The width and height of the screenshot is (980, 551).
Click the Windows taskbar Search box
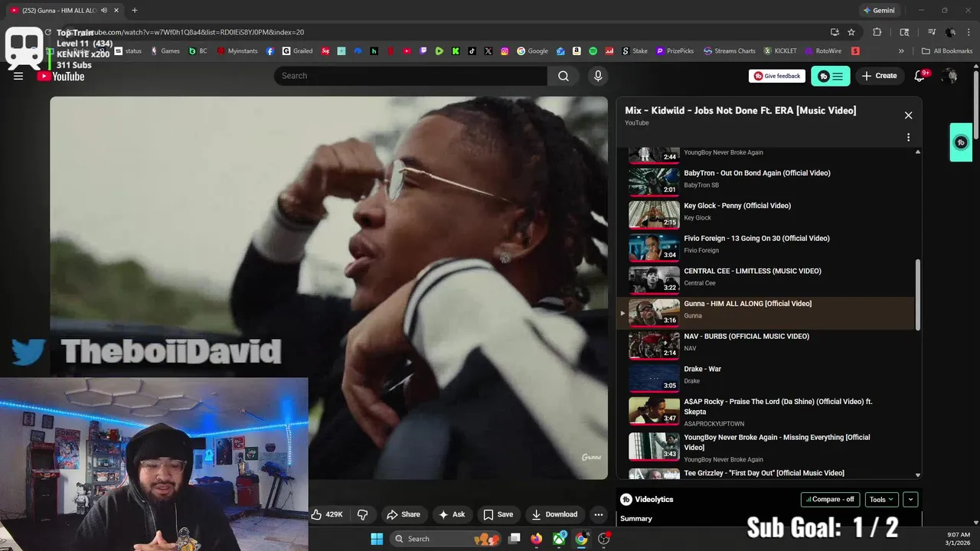tap(446, 539)
